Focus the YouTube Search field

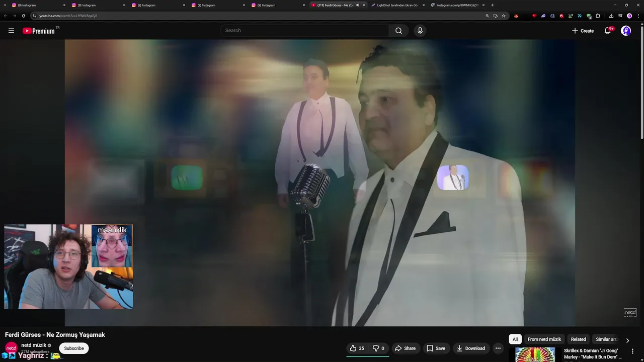(x=305, y=31)
